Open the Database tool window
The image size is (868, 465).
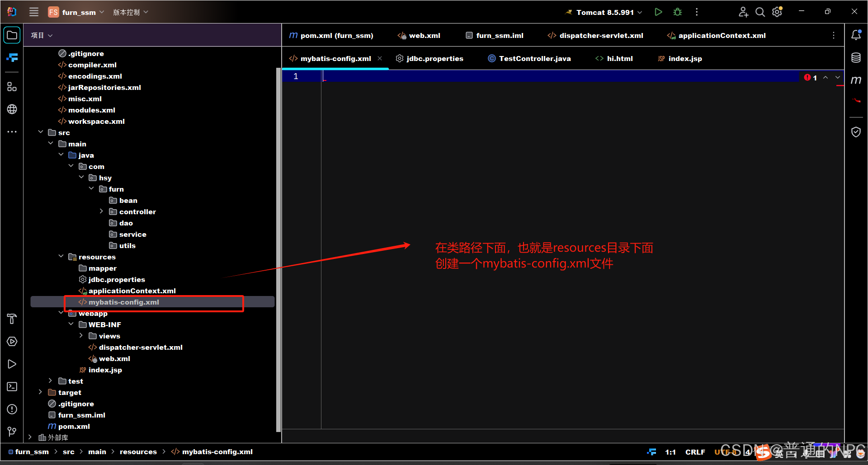(x=856, y=57)
